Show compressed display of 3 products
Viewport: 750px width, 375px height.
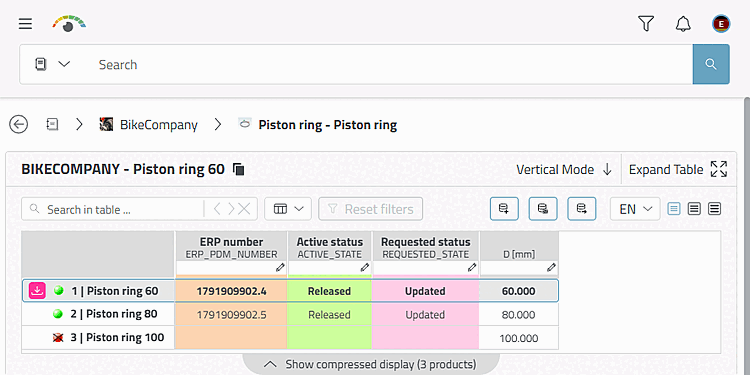coord(371,364)
